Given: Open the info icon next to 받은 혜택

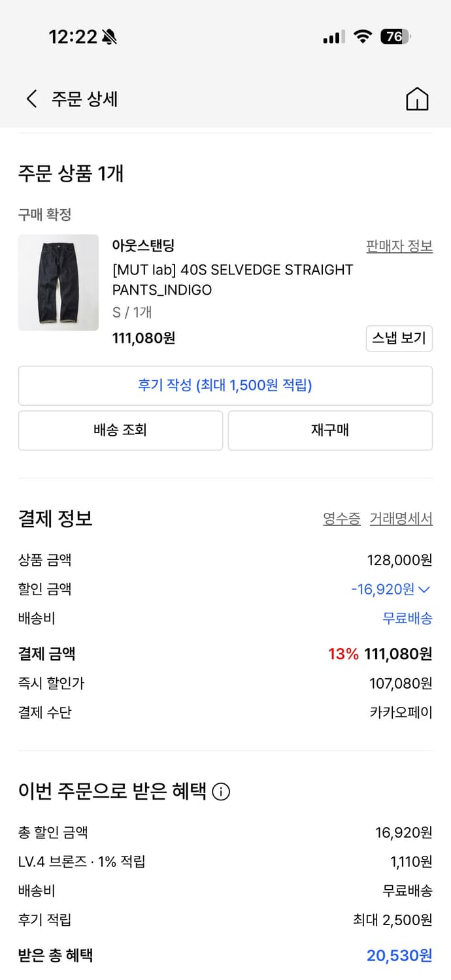Looking at the screenshot, I should pos(222,792).
